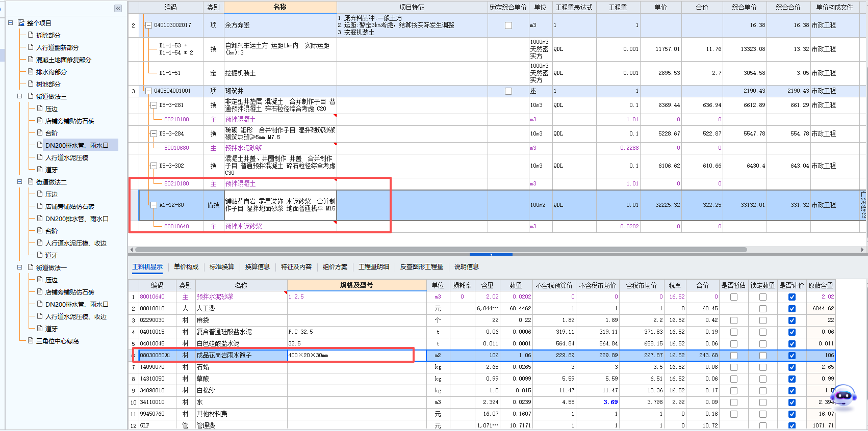Collapse the 街道做法二 tree branch

coord(20,182)
